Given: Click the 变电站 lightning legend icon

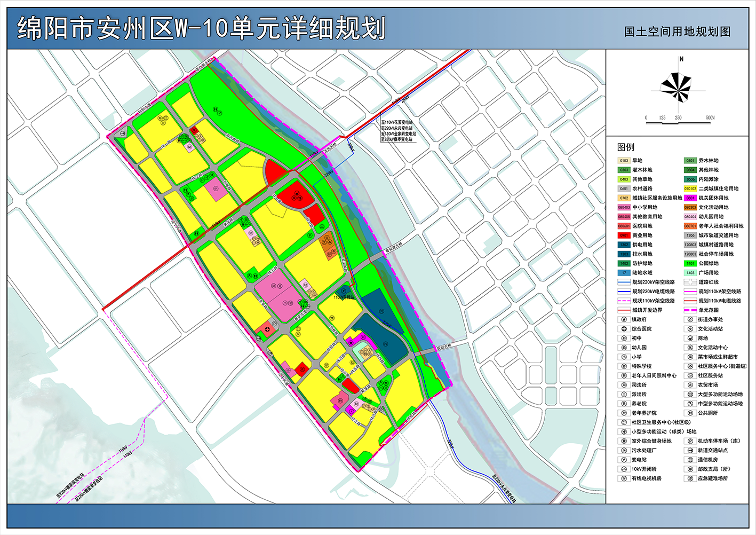Looking at the screenshot, I should point(623,460).
